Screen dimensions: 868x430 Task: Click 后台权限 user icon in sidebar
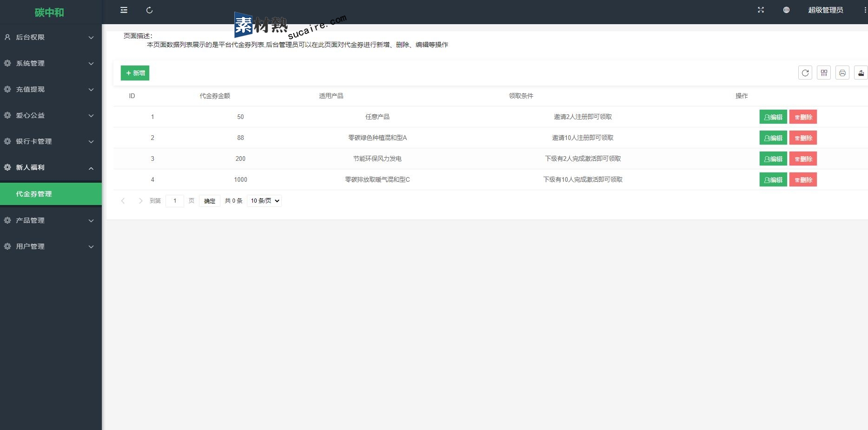(7, 37)
